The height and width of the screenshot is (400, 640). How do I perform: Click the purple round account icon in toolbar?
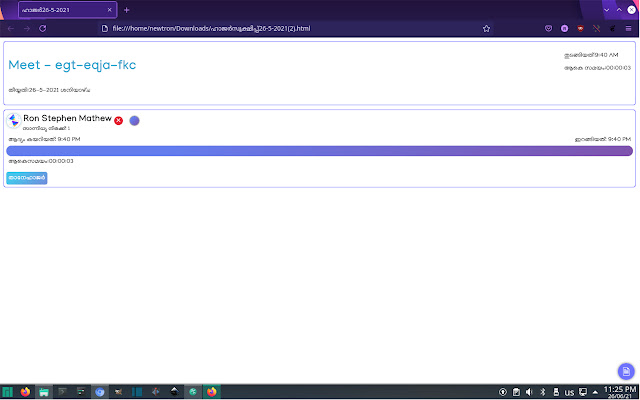564,29
